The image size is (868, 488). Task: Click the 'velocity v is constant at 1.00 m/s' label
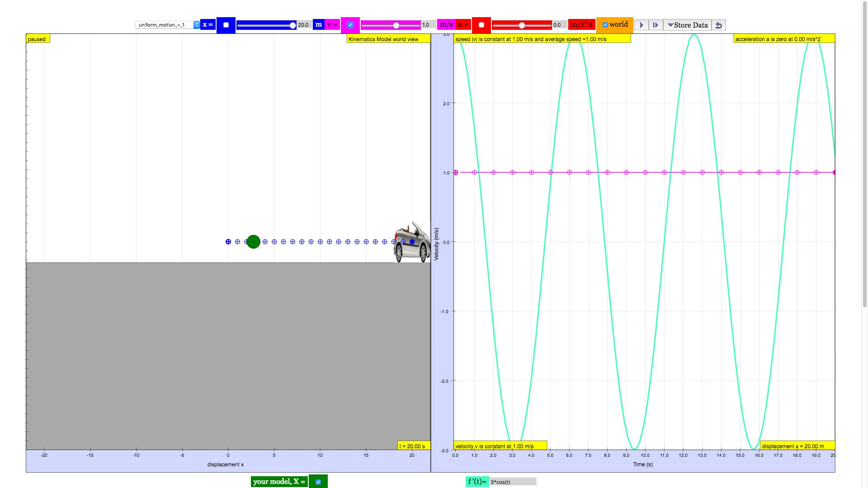tap(500, 446)
